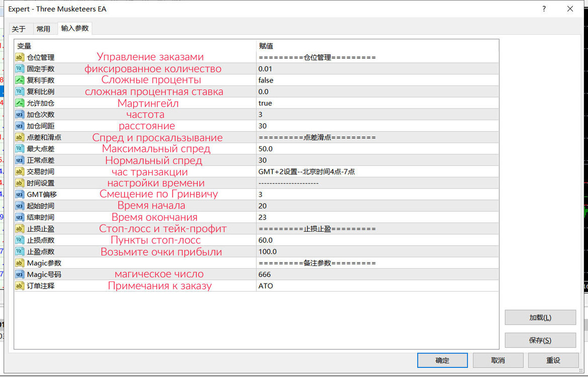Select the 交易时间 variable name
The width and height of the screenshot is (588, 377).
tap(41, 172)
